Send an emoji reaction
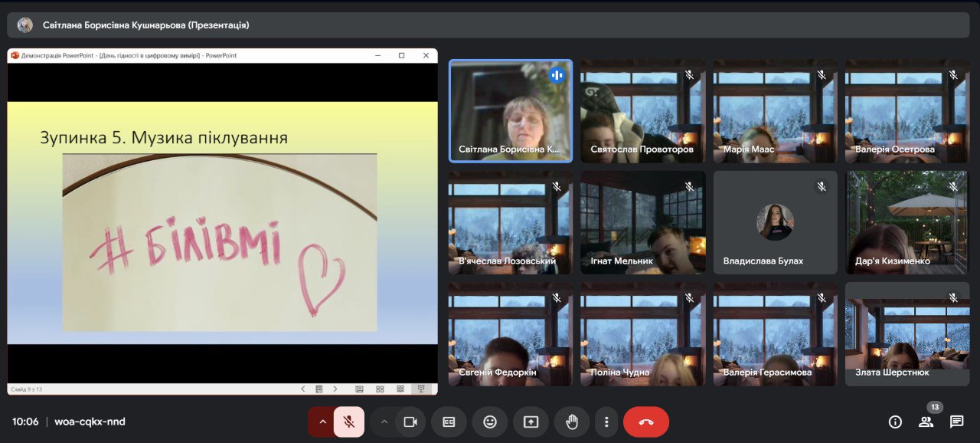980x443 pixels. pos(490,422)
